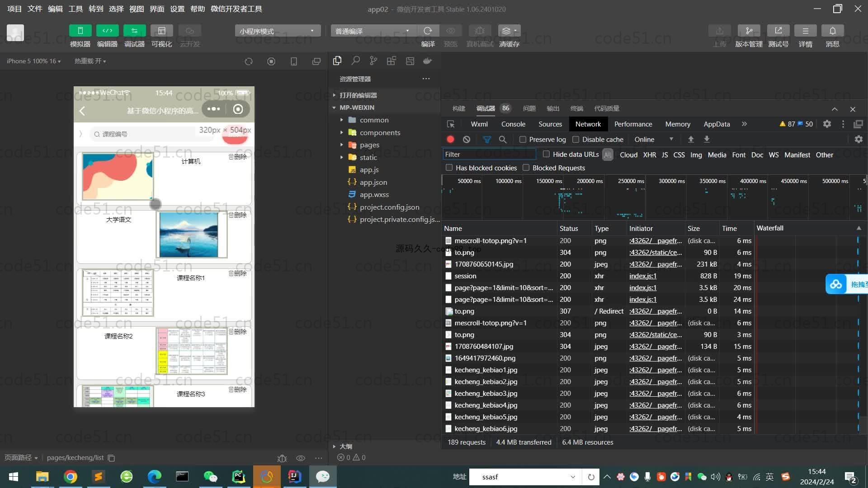
Task: Toggle the preview eye icon in status bar
Action: [301, 458]
